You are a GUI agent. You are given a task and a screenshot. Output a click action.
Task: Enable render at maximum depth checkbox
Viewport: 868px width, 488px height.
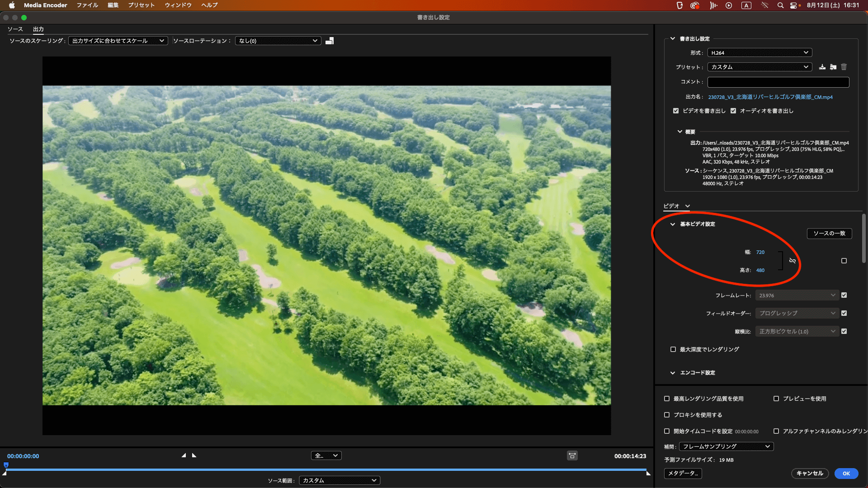pos(673,349)
